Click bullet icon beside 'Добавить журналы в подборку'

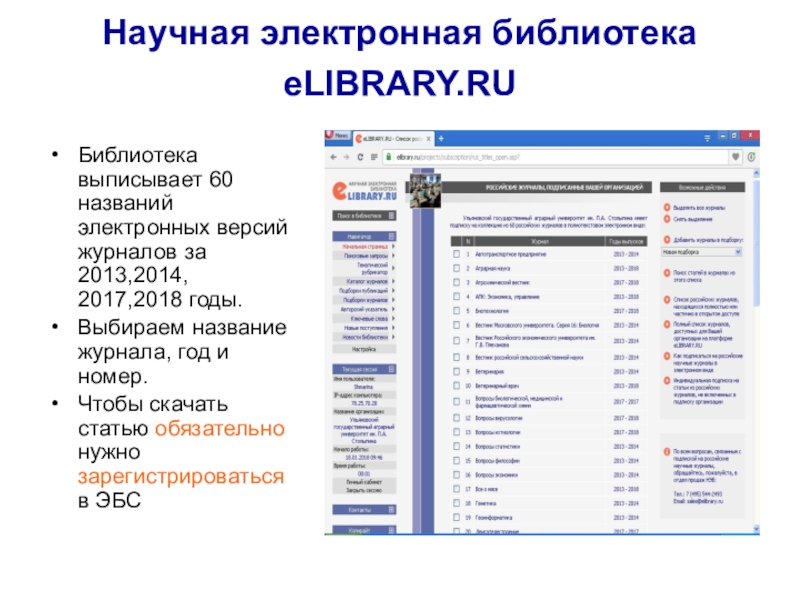coord(667,239)
